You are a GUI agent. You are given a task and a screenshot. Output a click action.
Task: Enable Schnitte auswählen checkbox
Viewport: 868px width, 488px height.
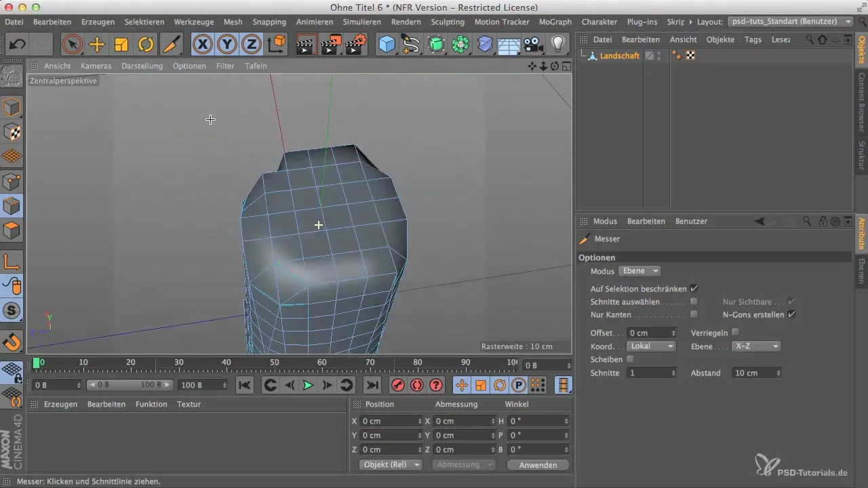point(694,302)
